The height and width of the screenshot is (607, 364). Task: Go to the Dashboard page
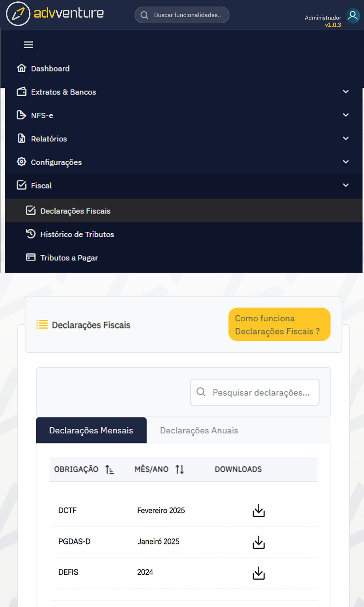point(50,68)
